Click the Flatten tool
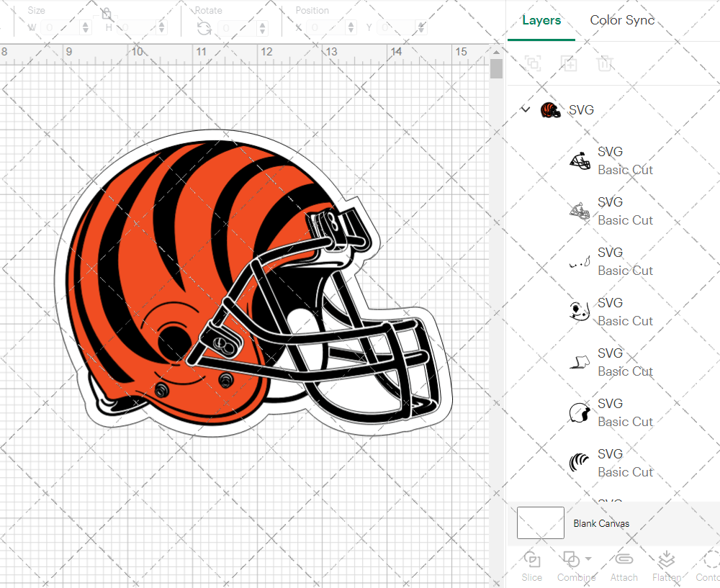Viewport: 720px width, 588px height. pyautogui.click(x=667, y=566)
